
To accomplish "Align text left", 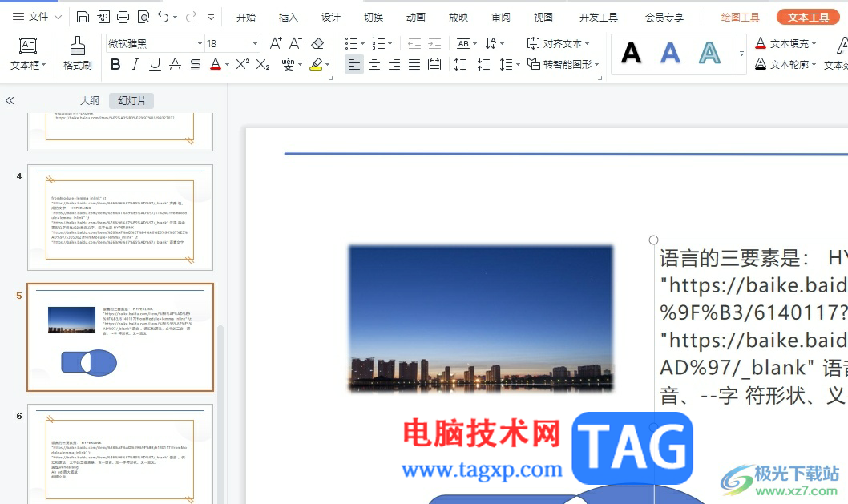I will tap(354, 65).
